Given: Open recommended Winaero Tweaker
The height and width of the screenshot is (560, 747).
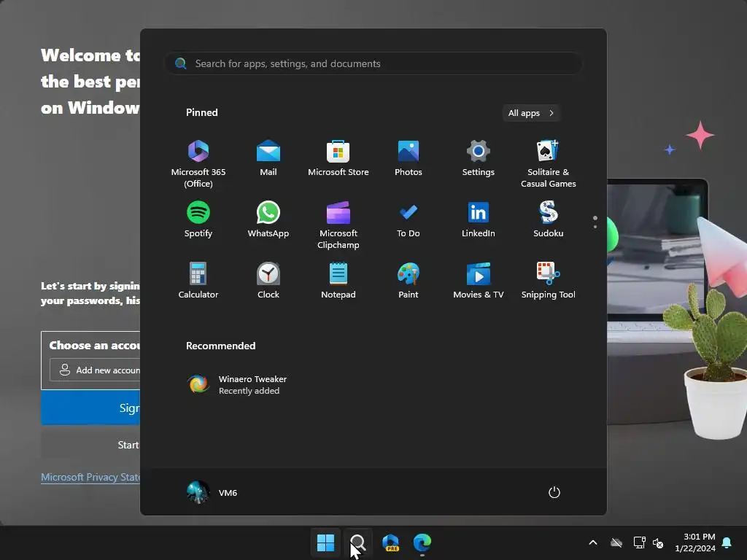Looking at the screenshot, I should point(237,384).
